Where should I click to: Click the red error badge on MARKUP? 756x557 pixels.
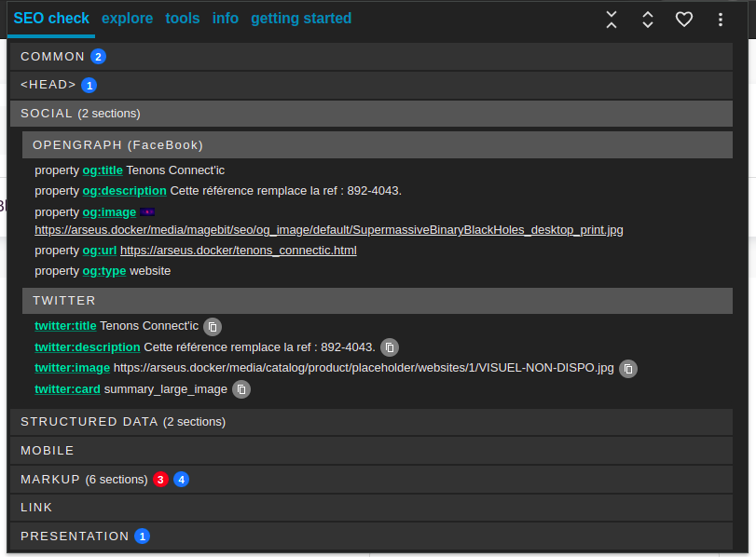click(x=159, y=479)
